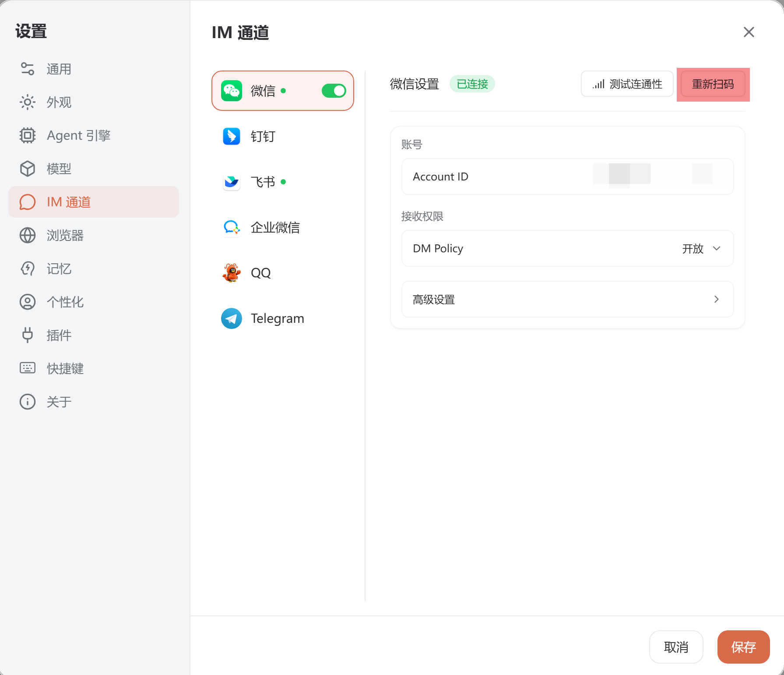Open the DM Policy dropdown
The height and width of the screenshot is (675, 784).
tap(568, 248)
